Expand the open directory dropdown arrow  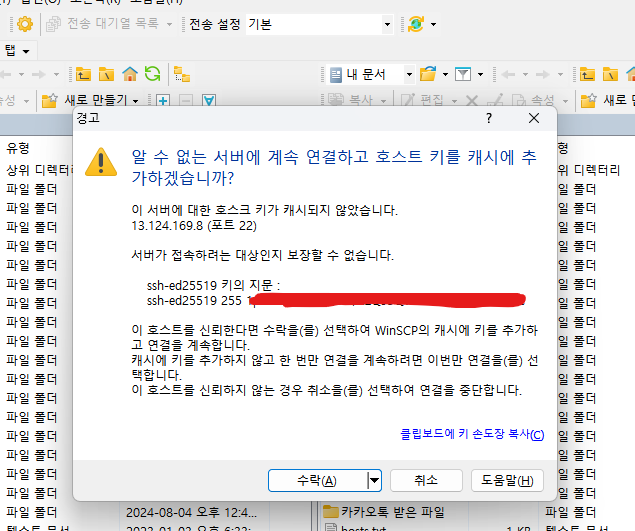445,75
